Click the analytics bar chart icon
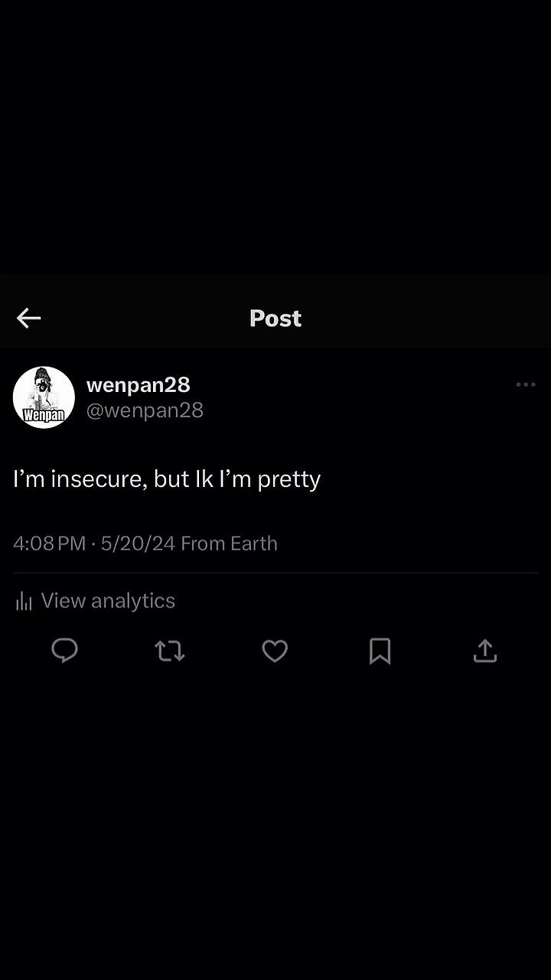551x980 pixels. 24,602
